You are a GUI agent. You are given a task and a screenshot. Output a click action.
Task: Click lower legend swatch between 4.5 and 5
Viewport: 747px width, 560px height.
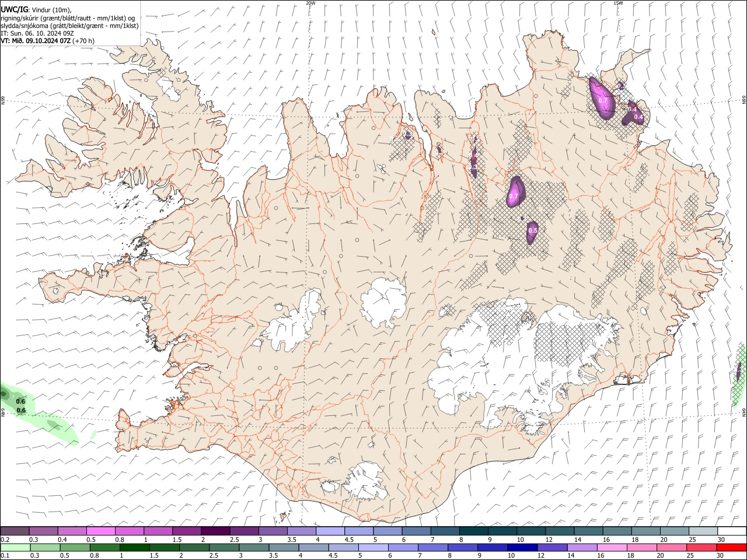[343, 547]
